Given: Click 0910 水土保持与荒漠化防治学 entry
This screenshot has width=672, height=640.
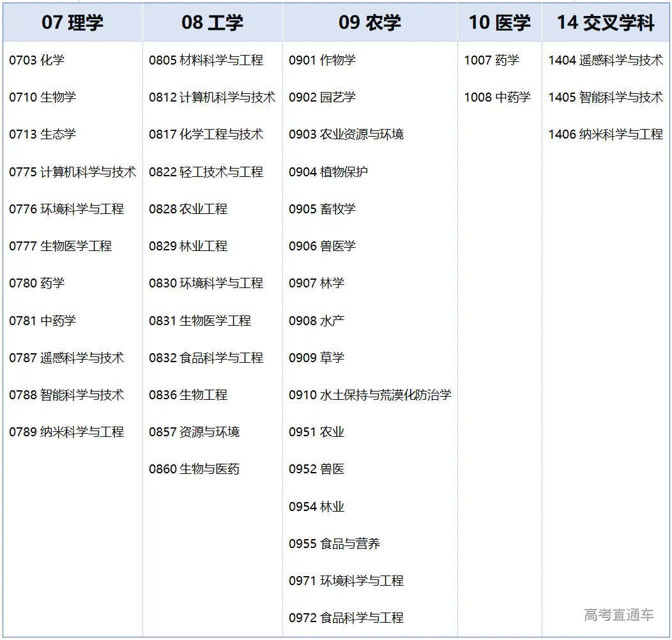Looking at the screenshot, I should 369,395.
